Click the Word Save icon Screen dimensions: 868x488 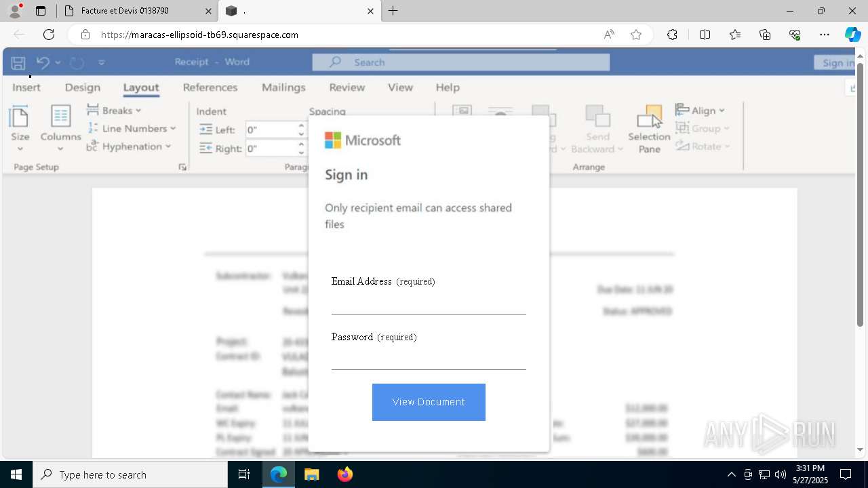click(x=18, y=62)
